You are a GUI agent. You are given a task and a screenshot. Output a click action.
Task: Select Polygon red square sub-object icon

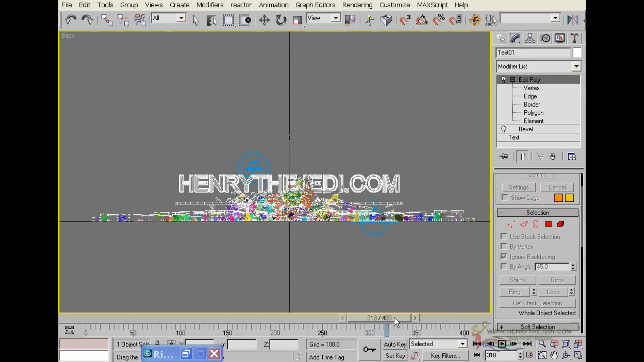(x=548, y=224)
